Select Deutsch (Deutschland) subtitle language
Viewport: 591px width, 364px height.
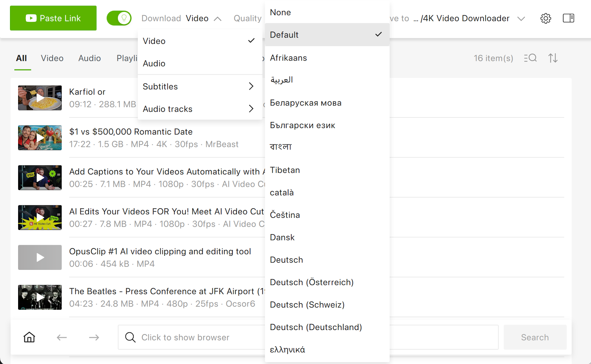click(x=327, y=327)
